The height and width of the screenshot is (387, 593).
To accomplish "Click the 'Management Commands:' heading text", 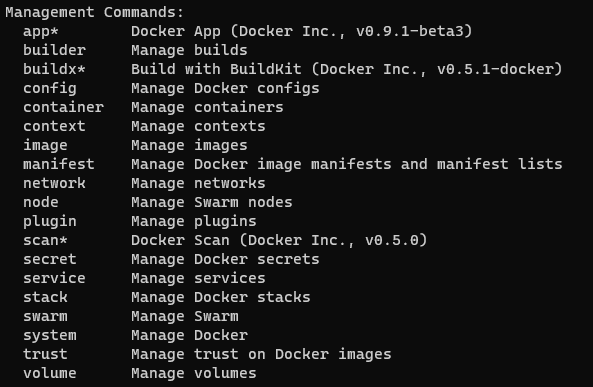I will pos(95,12).
